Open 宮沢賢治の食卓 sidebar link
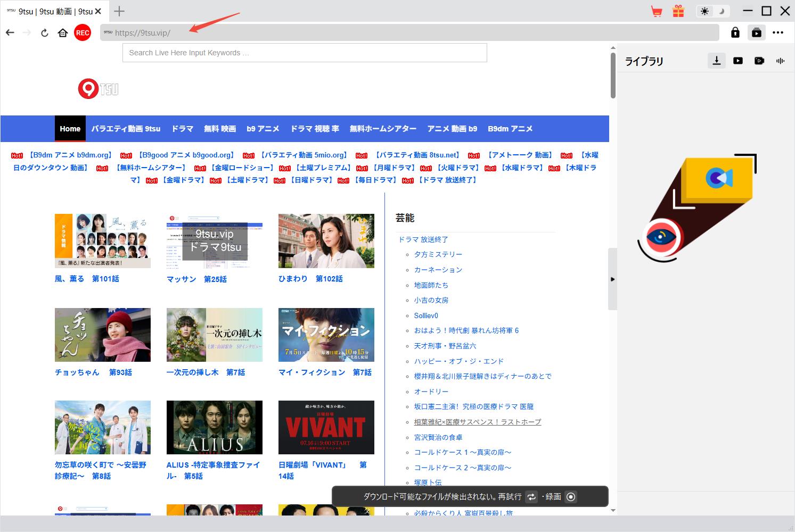The height and width of the screenshot is (532, 795). pyautogui.click(x=438, y=437)
